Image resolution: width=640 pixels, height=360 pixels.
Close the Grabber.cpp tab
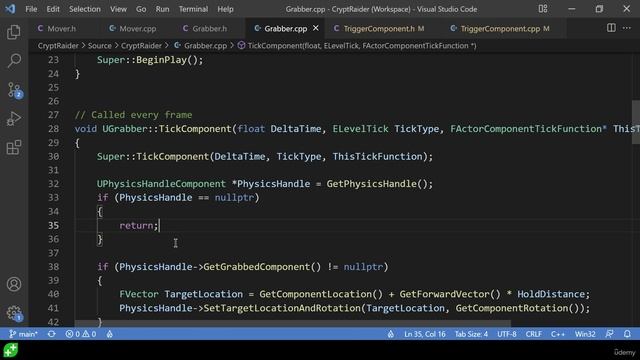[316, 28]
